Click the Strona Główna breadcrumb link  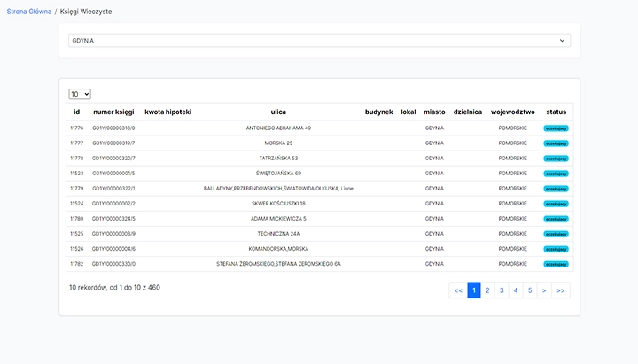(28, 12)
